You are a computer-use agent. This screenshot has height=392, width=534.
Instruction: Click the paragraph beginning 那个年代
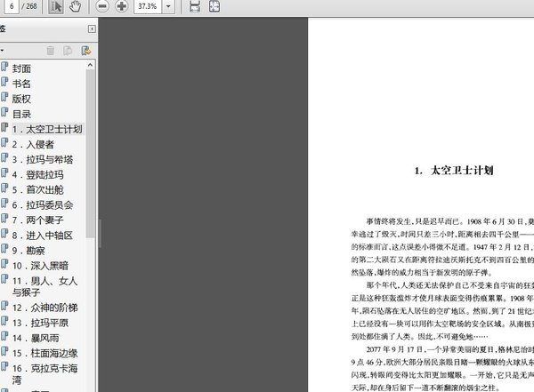pos(442,311)
